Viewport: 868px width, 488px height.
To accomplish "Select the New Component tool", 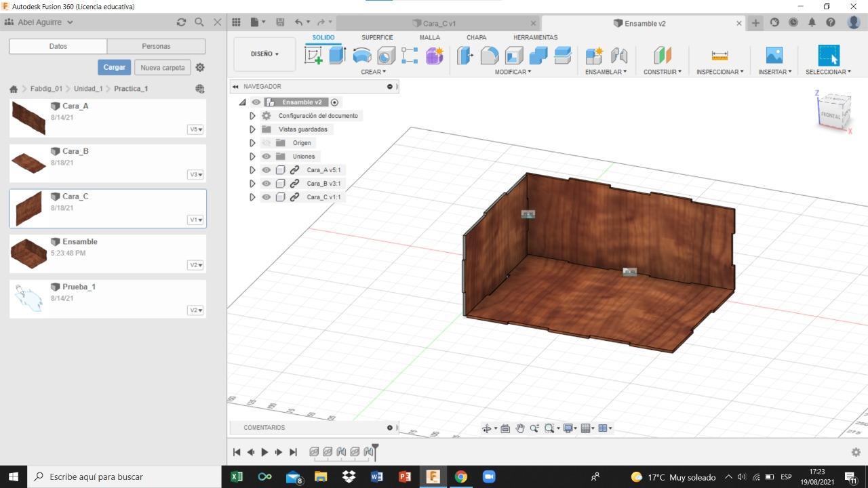I will point(594,56).
